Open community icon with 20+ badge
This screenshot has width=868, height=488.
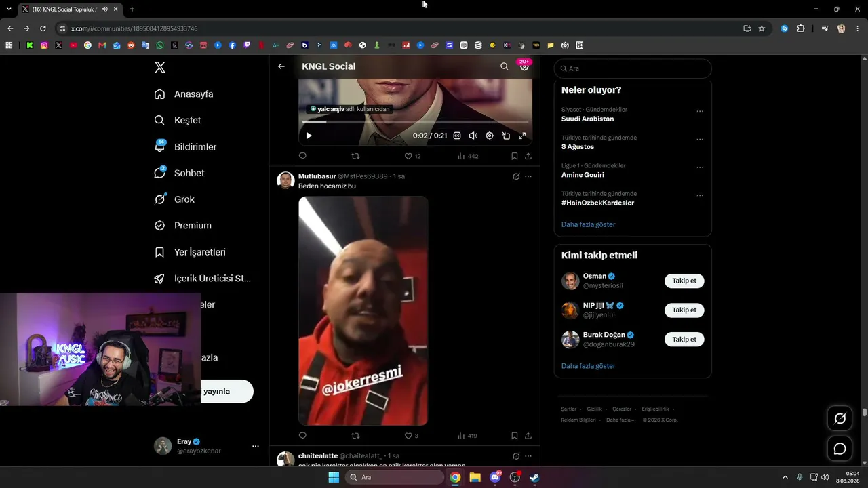point(524,66)
